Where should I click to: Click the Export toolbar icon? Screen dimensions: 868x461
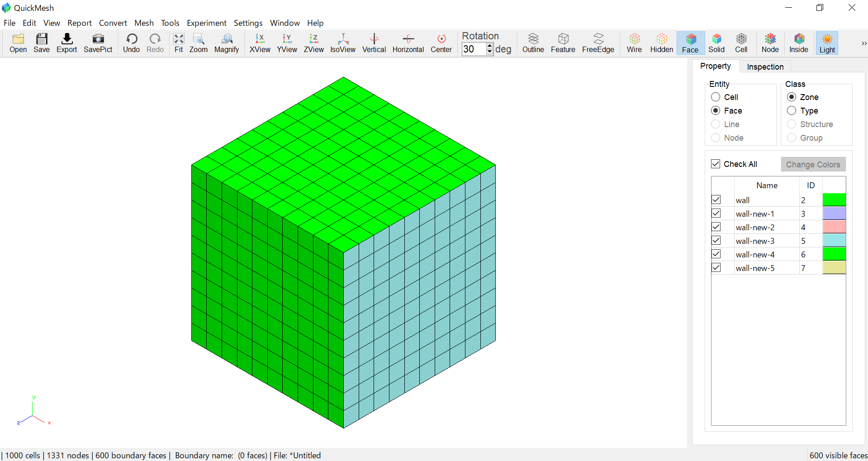(67, 43)
